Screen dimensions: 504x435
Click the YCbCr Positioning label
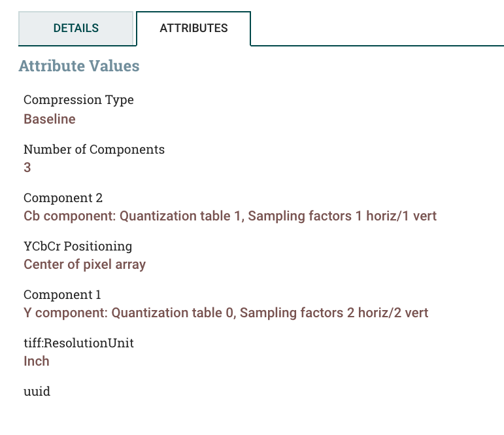(78, 246)
